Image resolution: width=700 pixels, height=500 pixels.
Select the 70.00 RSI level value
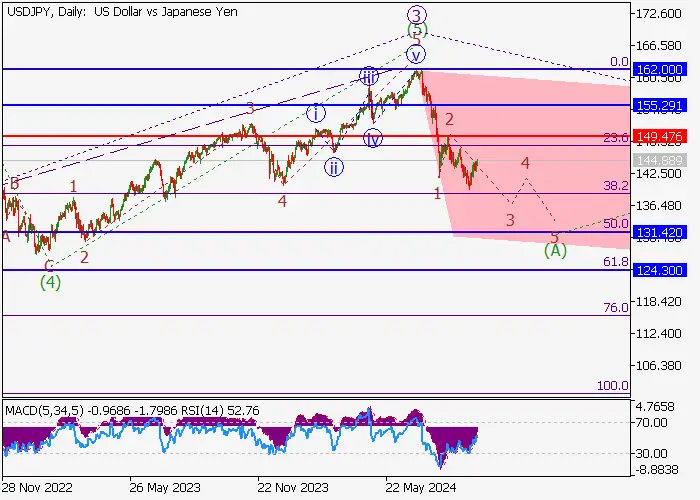tap(651, 422)
